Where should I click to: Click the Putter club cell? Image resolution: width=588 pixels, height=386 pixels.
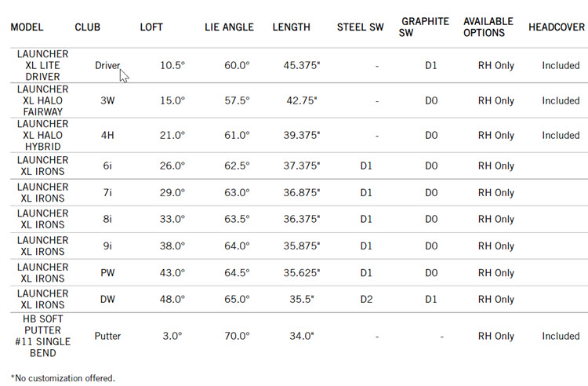click(107, 336)
